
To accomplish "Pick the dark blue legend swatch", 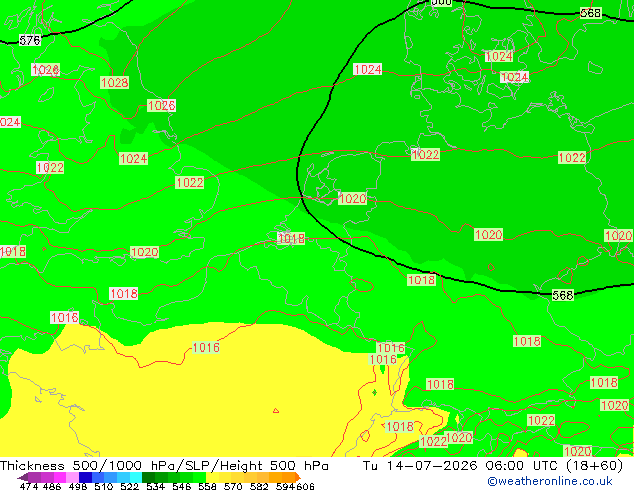I will click(85, 477).
